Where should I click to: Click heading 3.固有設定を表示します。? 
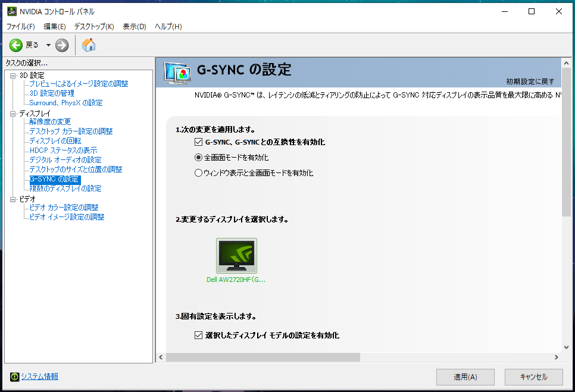tap(215, 316)
